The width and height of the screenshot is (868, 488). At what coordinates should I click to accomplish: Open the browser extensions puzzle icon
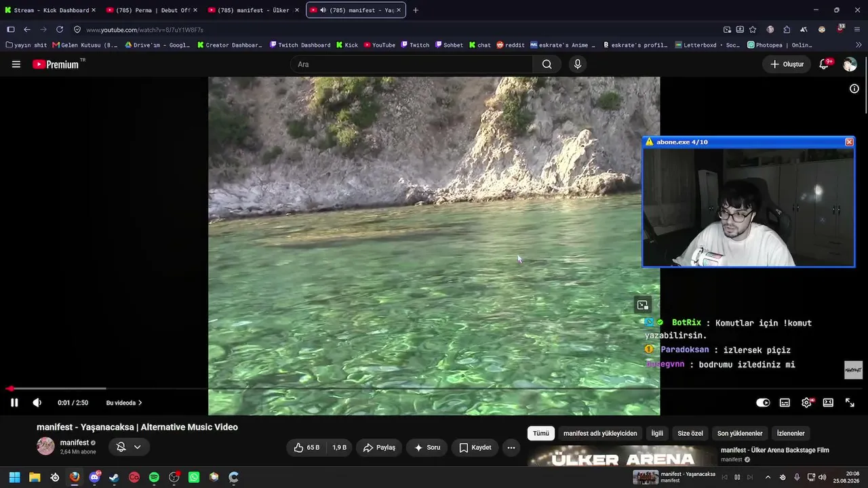click(787, 30)
